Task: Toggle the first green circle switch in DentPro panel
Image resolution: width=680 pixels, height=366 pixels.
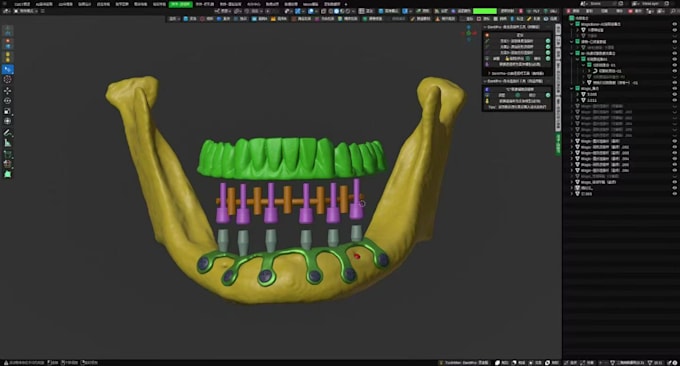Action: click(548, 41)
